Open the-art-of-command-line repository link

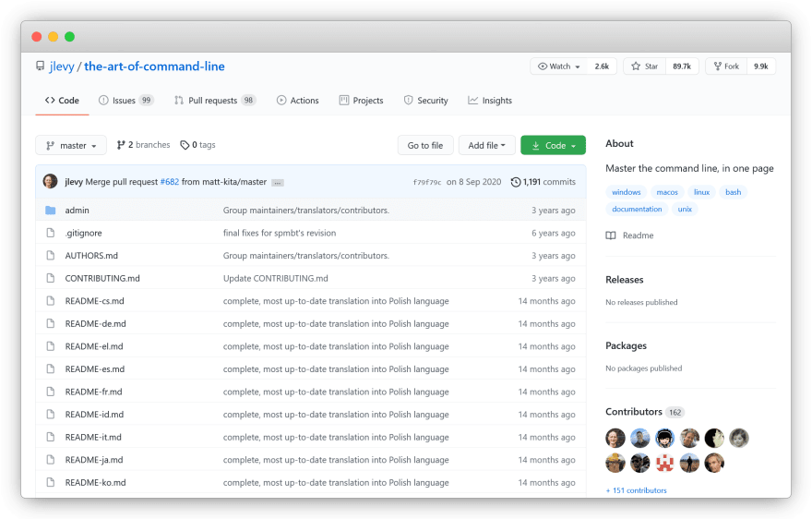coord(154,66)
